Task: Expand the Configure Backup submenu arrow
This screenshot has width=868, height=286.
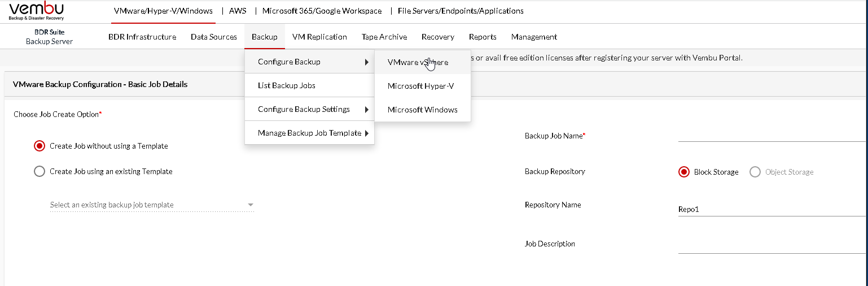Action: click(367, 62)
